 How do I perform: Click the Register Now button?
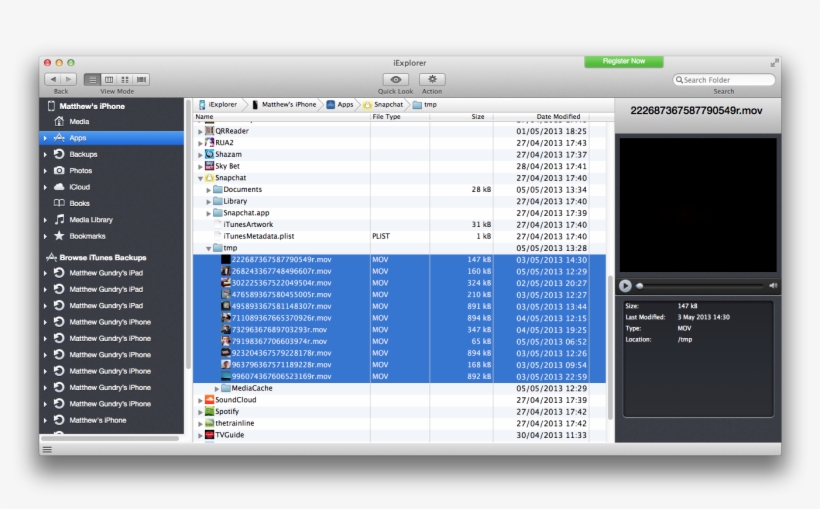(x=623, y=61)
